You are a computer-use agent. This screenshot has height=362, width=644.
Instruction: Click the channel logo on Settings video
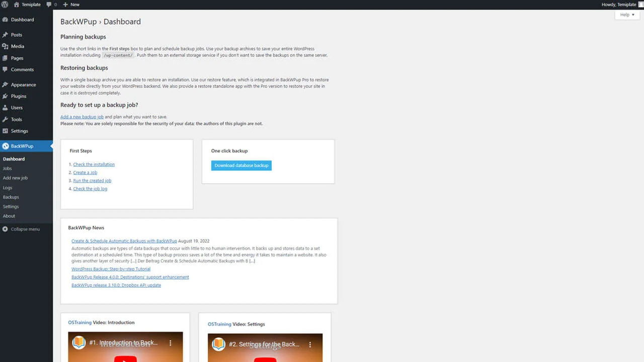tap(218, 344)
